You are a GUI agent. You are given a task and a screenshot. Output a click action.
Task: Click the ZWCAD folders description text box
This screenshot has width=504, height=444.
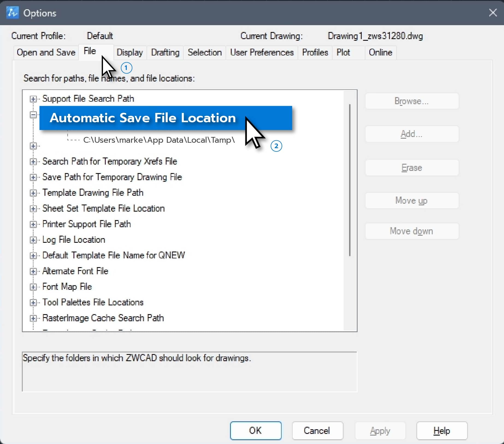click(190, 372)
